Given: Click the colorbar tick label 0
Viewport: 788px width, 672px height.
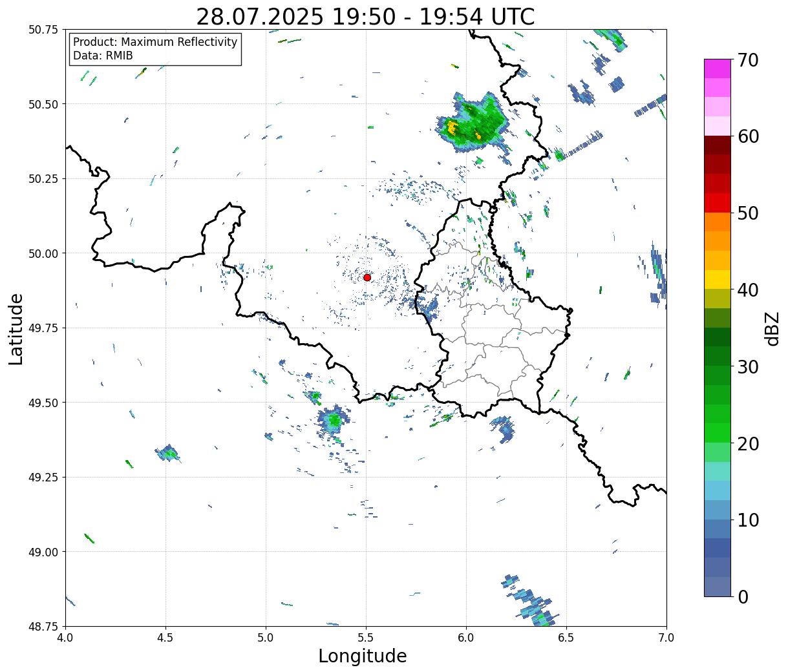Looking at the screenshot, I should [743, 597].
